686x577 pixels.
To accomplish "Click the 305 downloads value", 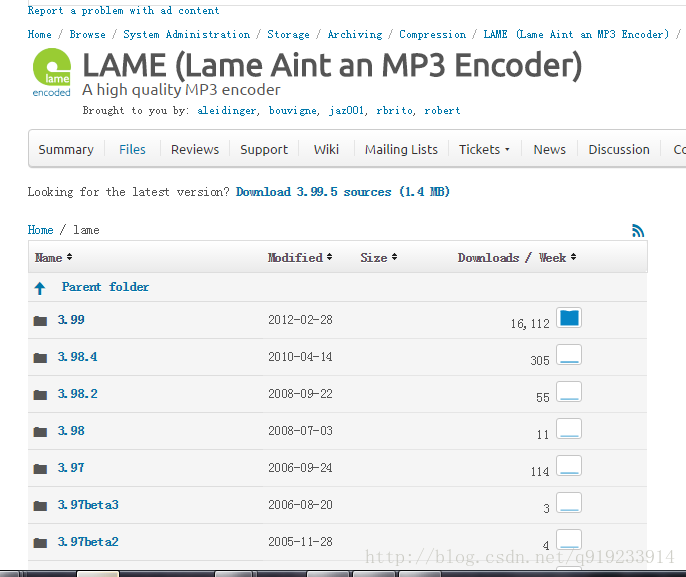I will click(x=540, y=360).
